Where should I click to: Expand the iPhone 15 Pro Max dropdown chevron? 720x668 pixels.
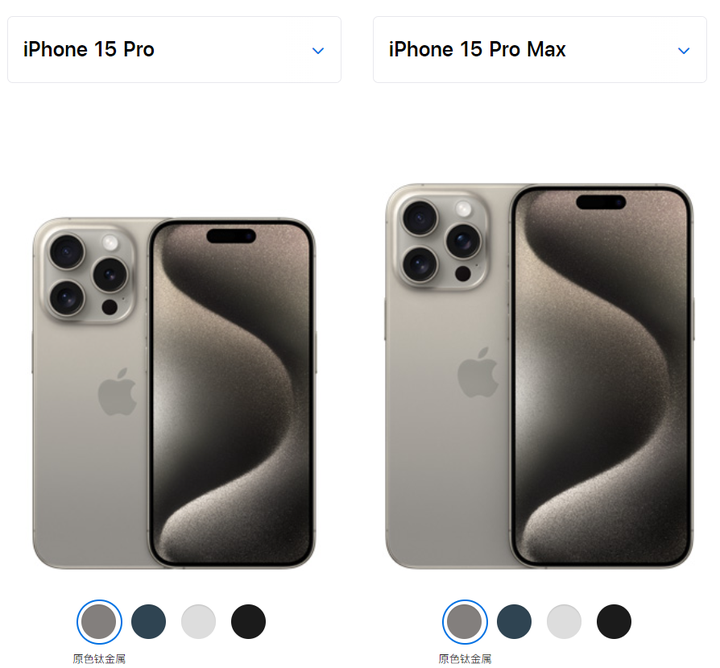coord(684,51)
